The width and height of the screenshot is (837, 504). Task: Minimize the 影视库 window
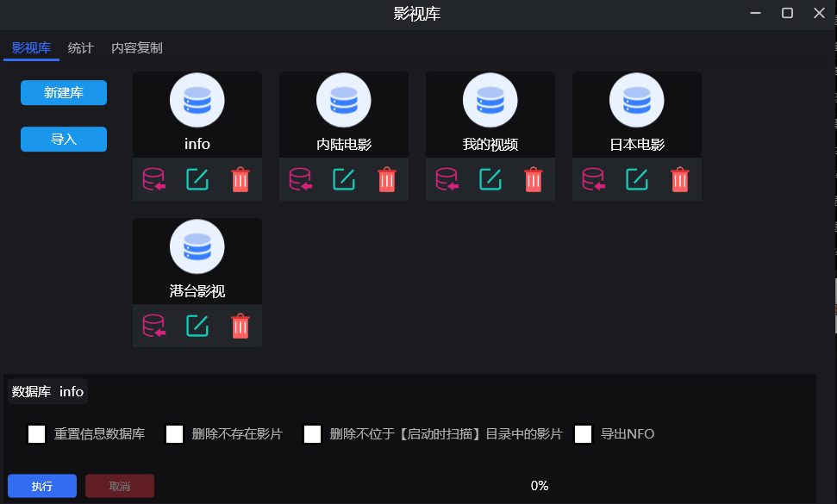coord(755,13)
